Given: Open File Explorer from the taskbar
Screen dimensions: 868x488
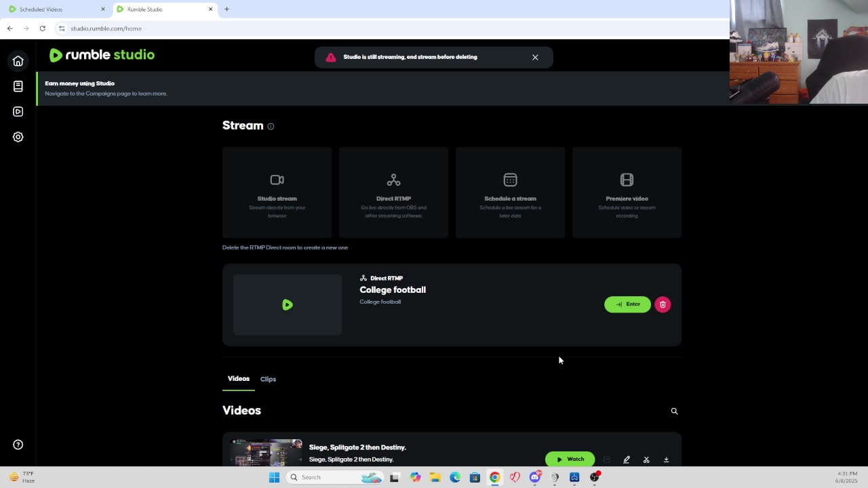Looking at the screenshot, I should click(435, 477).
